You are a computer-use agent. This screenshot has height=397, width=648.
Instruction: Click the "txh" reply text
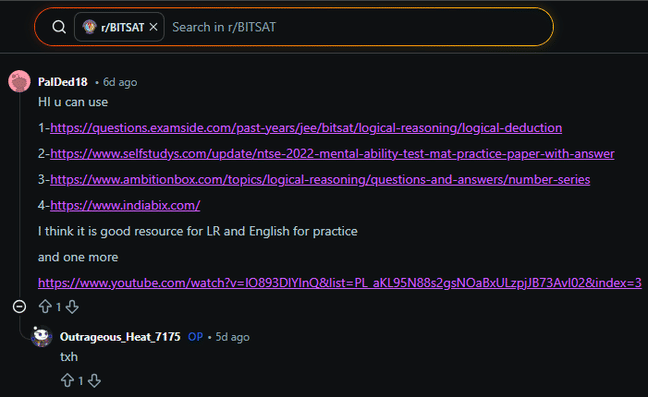coord(69,357)
